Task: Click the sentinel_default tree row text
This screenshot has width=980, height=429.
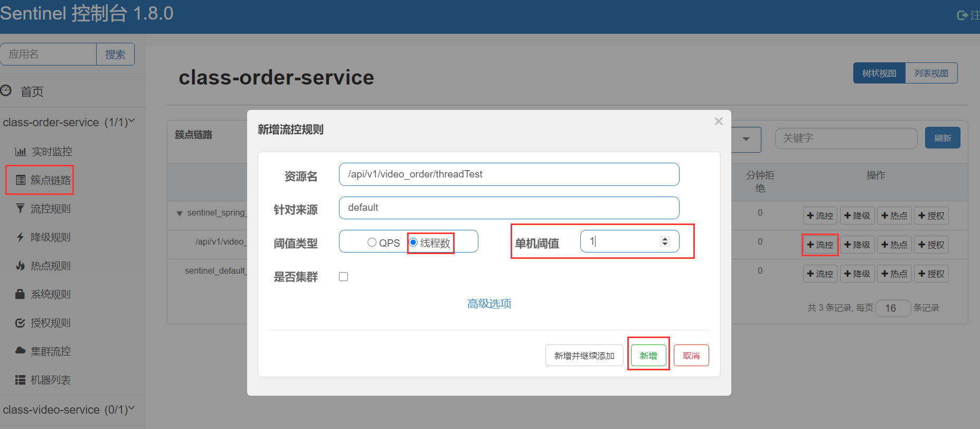Action: pyautogui.click(x=215, y=271)
